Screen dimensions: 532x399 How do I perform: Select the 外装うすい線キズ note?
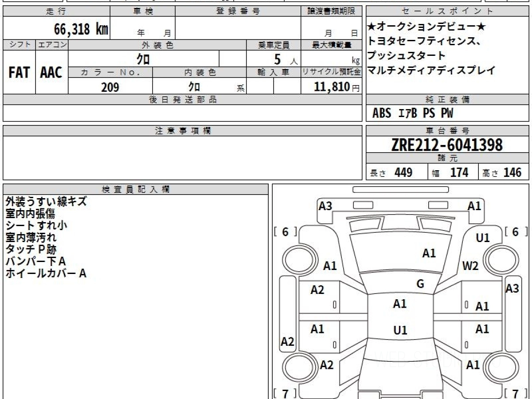46,201
